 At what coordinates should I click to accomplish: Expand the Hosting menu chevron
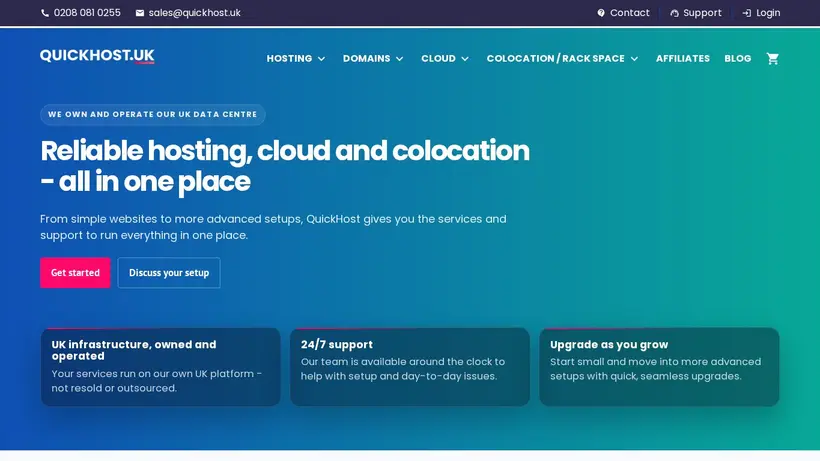coord(322,59)
